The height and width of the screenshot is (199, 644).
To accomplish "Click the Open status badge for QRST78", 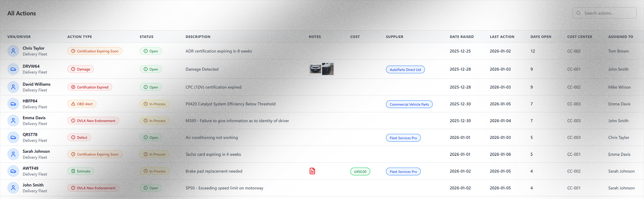I will [151, 137].
